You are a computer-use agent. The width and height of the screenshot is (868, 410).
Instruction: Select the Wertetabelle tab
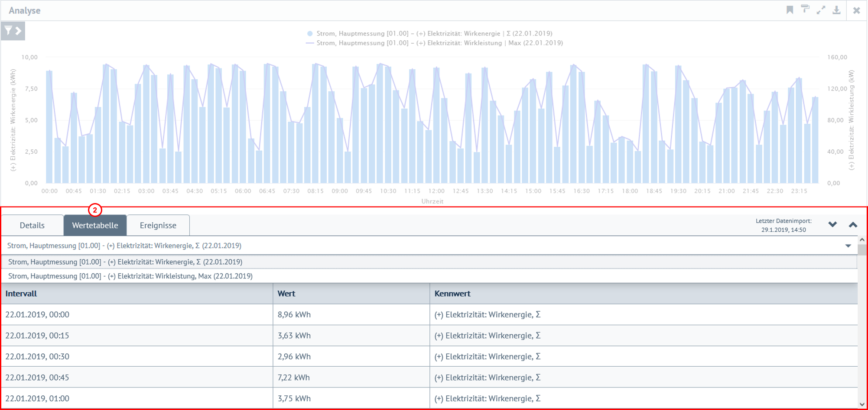click(95, 226)
